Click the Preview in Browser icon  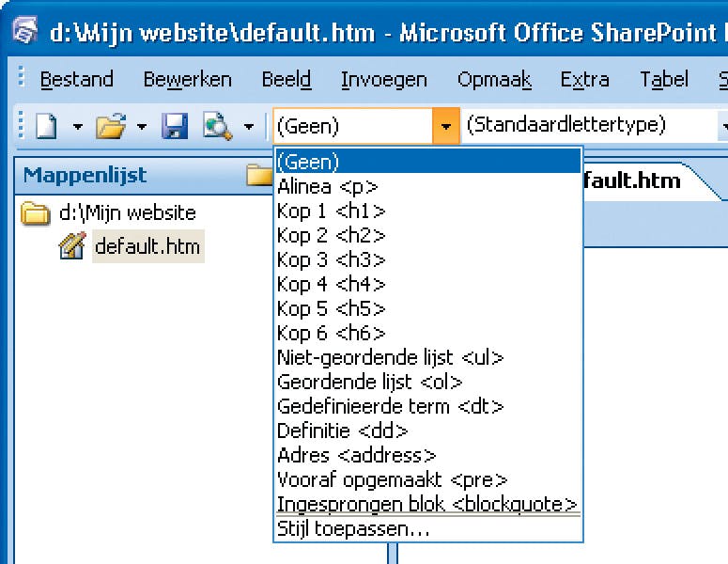[218, 126]
